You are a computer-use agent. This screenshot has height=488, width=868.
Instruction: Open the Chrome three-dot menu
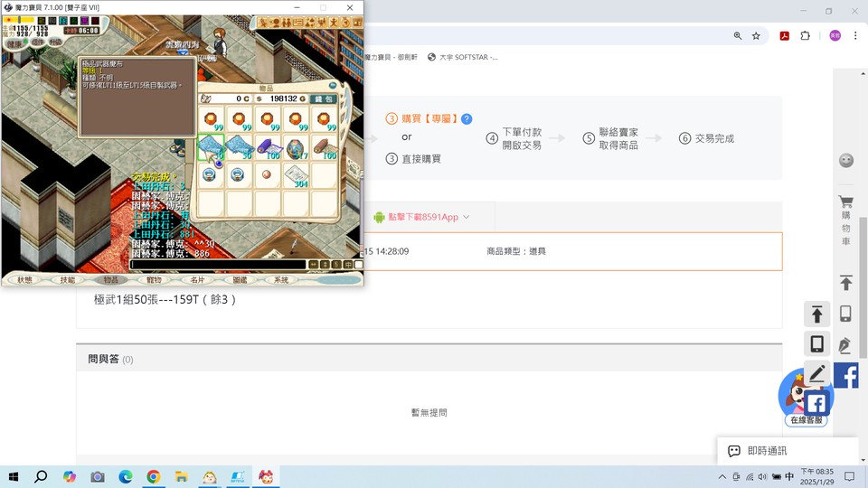tap(855, 35)
